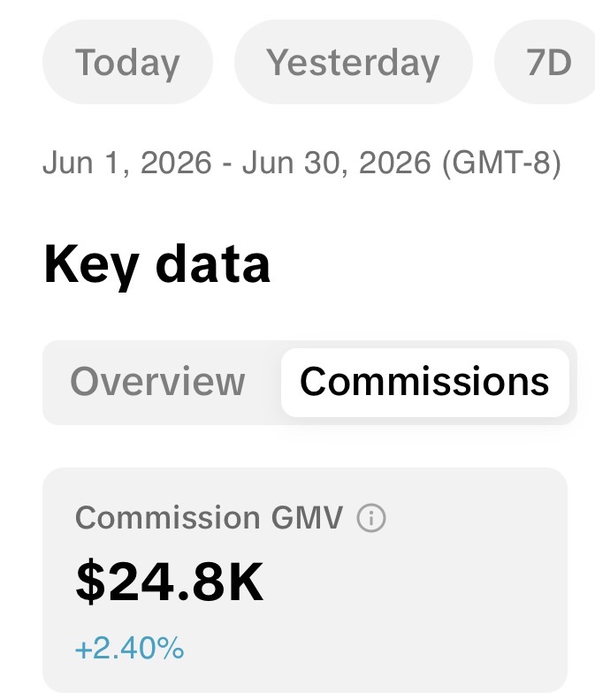Click the word data in Key data
This screenshot has height=700, width=595.
click(213, 263)
